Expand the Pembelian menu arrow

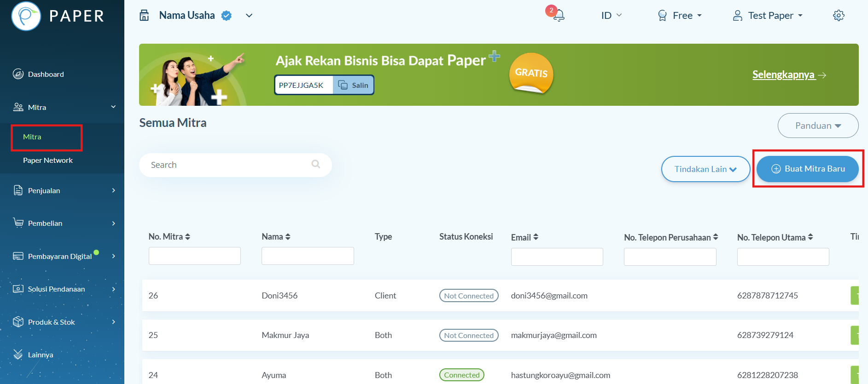click(113, 223)
